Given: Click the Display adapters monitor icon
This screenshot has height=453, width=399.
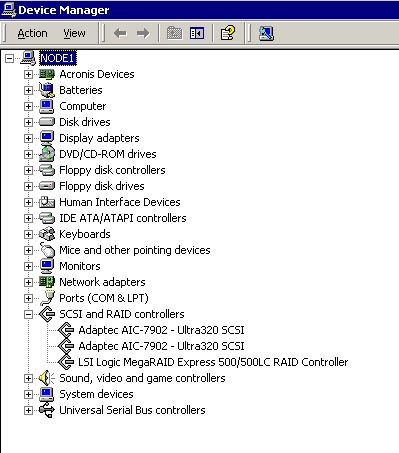Looking at the screenshot, I should [47, 138].
